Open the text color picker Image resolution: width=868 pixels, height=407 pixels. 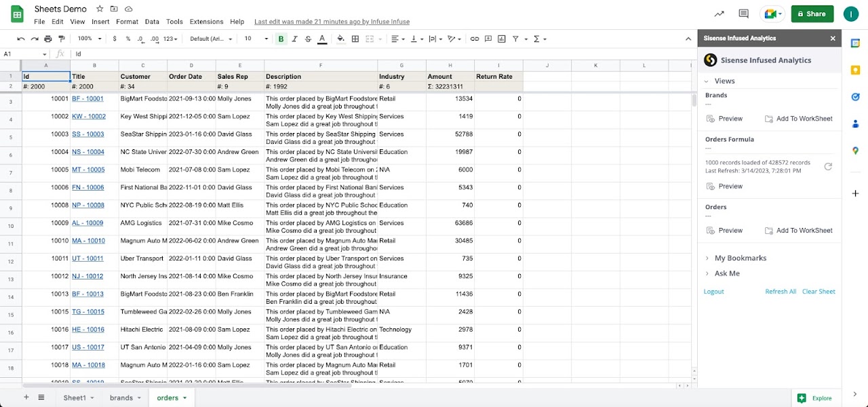click(x=322, y=39)
